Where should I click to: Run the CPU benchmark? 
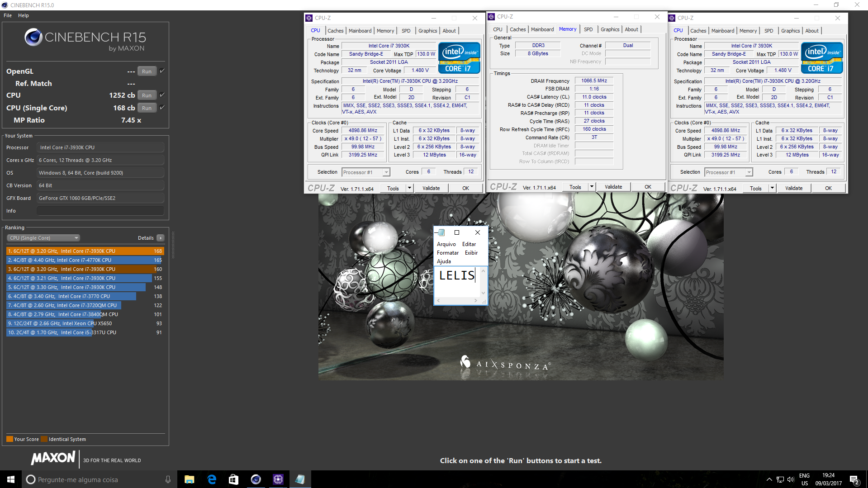(x=147, y=95)
